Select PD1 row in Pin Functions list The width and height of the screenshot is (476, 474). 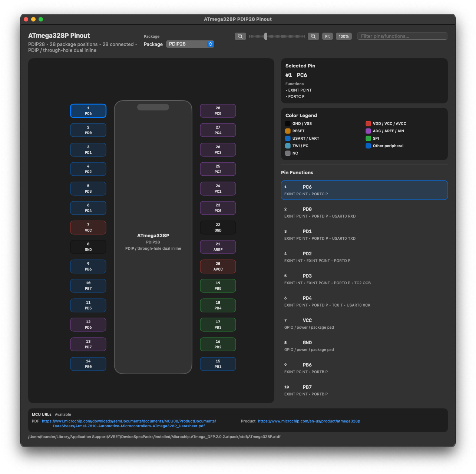[x=364, y=235]
